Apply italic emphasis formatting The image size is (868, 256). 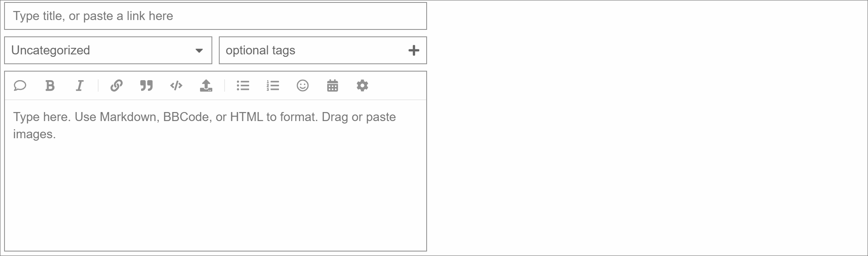[80, 85]
